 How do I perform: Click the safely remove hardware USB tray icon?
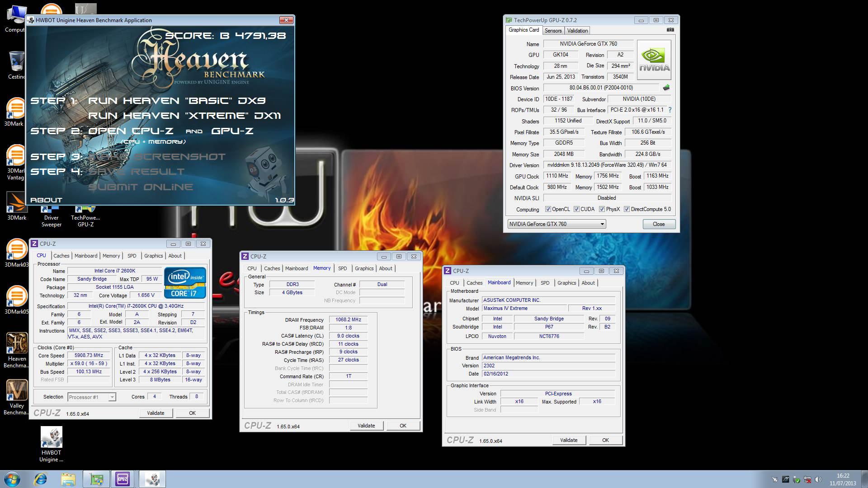[797, 479]
